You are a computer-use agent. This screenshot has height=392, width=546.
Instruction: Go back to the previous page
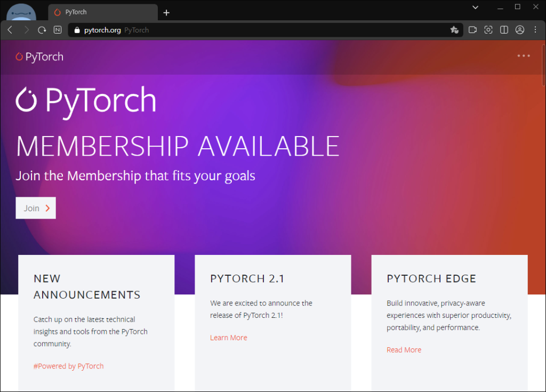coord(10,30)
